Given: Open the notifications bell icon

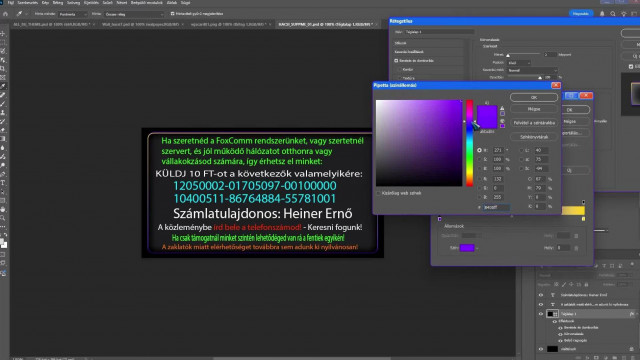Looking at the screenshot, I should 602,13.
